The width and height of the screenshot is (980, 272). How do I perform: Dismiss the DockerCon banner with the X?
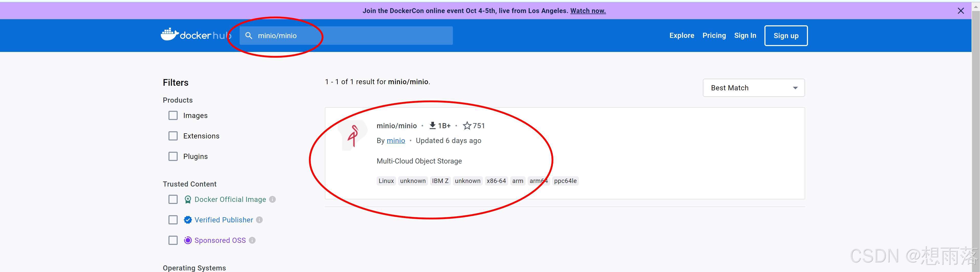tap(961, 11)
